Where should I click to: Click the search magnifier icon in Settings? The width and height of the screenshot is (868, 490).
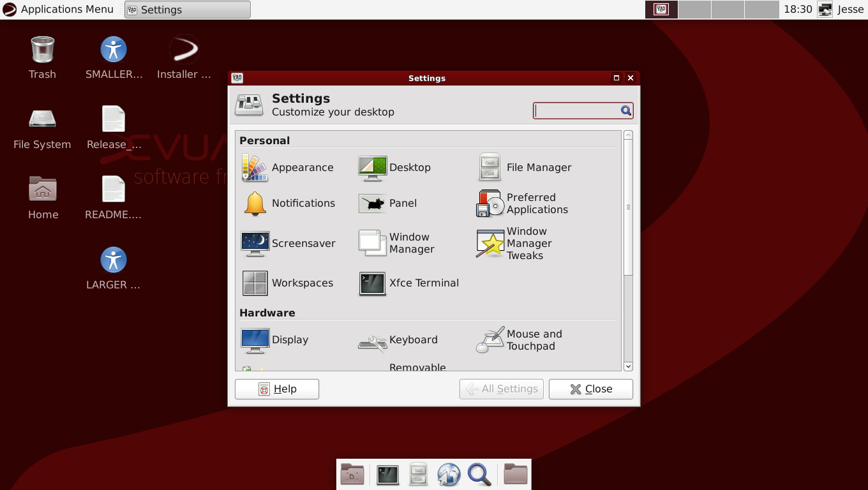(x=626, y=111)
